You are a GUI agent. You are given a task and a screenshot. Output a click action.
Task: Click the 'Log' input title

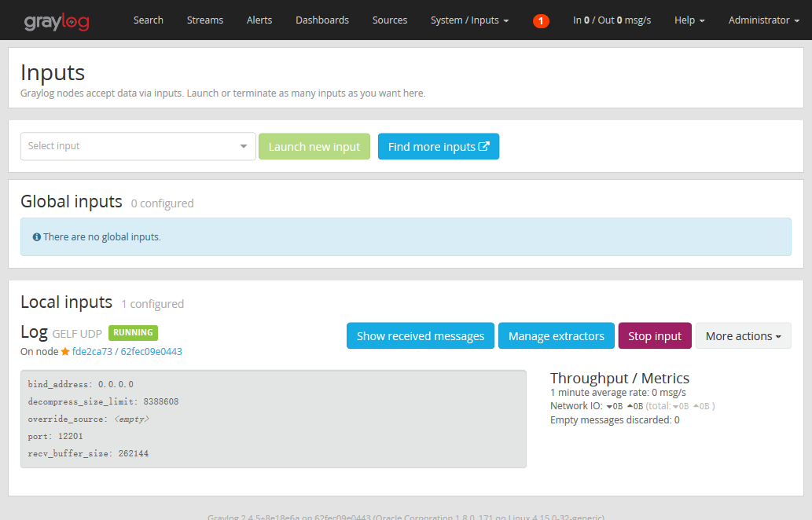(34, 331)
